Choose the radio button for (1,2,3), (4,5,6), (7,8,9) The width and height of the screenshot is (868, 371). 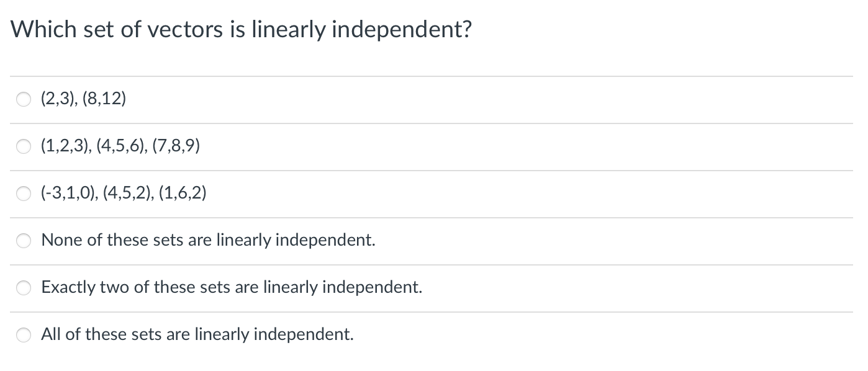[24, 147]
